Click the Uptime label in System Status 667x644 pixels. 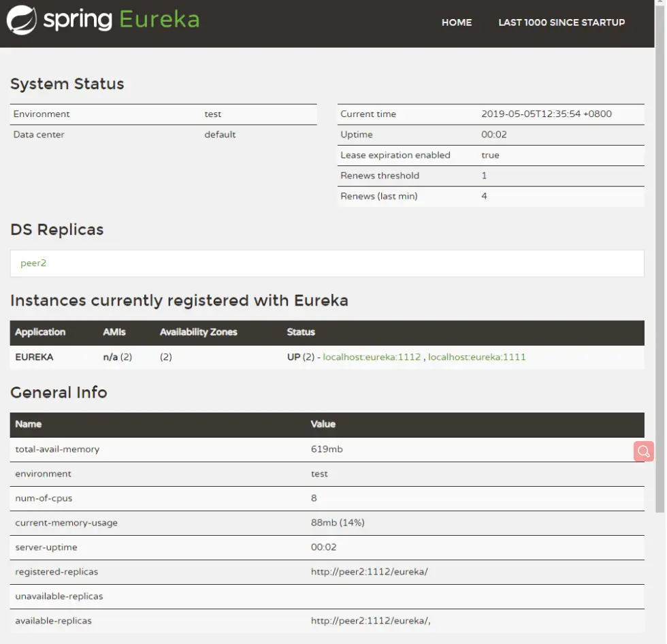coord(357,134)
